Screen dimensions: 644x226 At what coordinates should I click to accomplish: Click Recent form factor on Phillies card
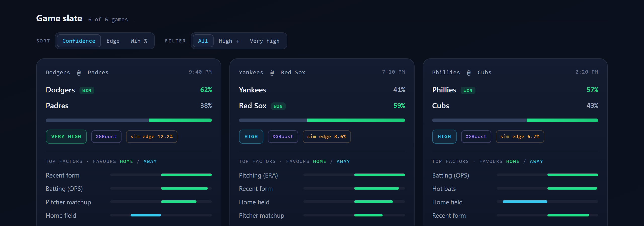515,215
